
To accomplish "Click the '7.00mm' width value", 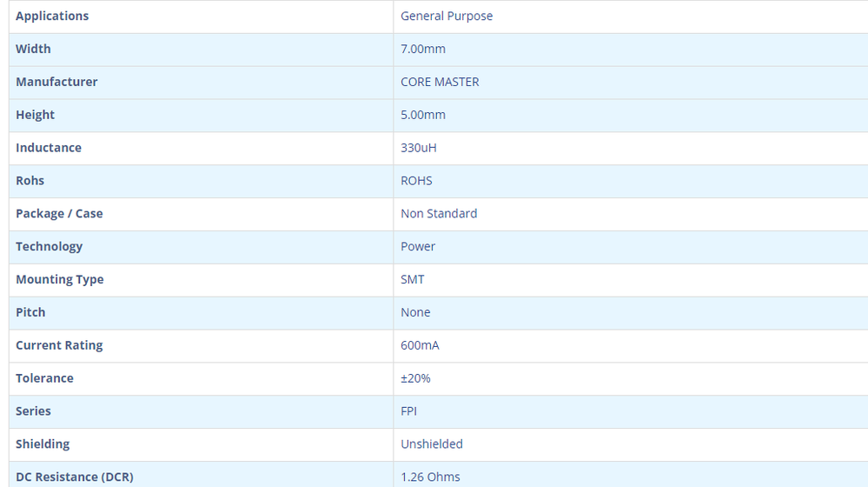I will click(423, 50).
